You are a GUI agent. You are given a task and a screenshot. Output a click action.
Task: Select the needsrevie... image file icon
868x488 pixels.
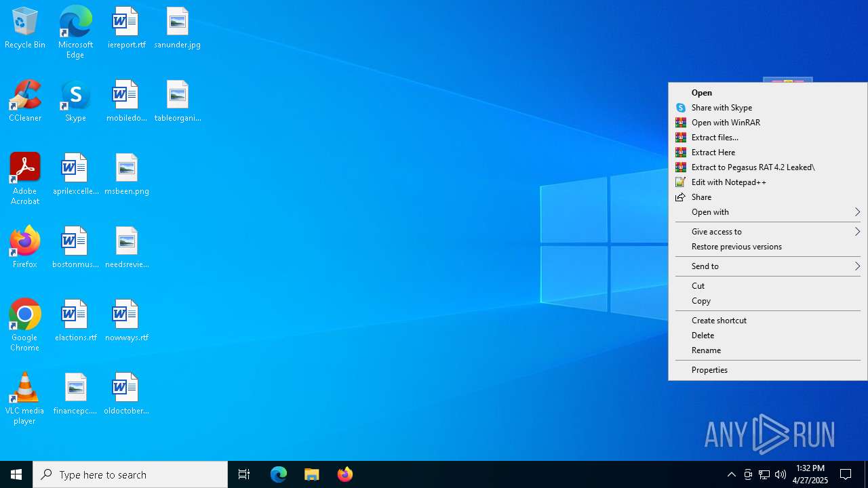[126, 248]
